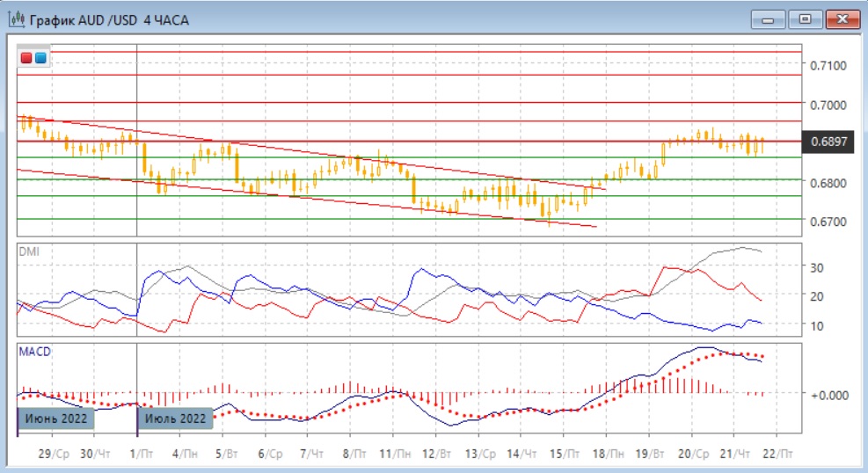The image size is (868, 473).
Task: Select the MACD indicator label
Action: pyautogui.click(x=34, y=353)
